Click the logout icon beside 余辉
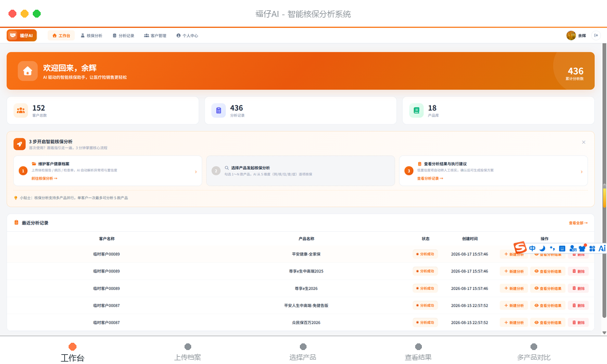 tap(596, 36)
